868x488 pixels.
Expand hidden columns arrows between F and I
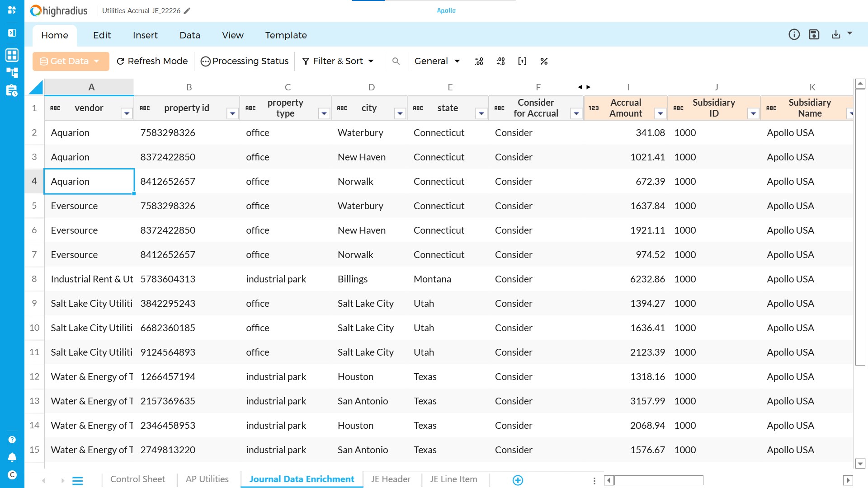click(584, 87)
